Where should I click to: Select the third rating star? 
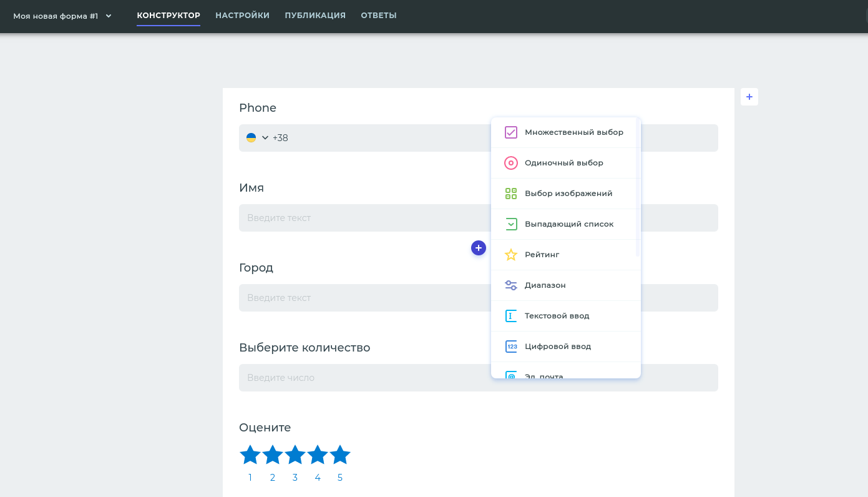coord(295,455)
